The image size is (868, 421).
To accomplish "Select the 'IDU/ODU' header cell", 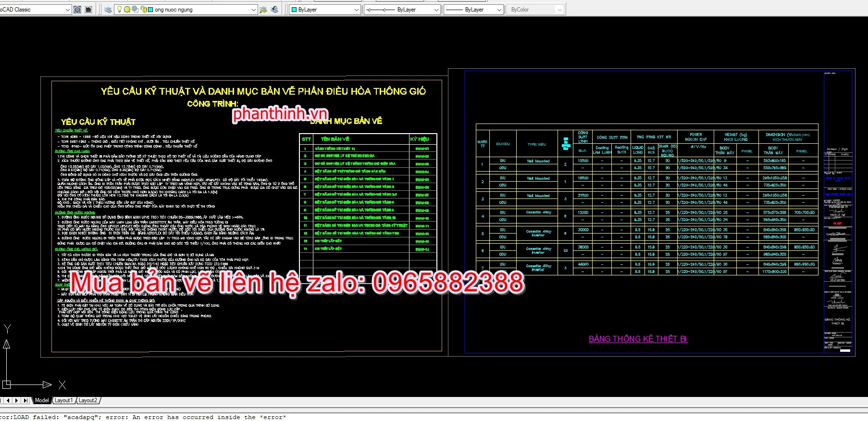I will (x=503, y=144).
